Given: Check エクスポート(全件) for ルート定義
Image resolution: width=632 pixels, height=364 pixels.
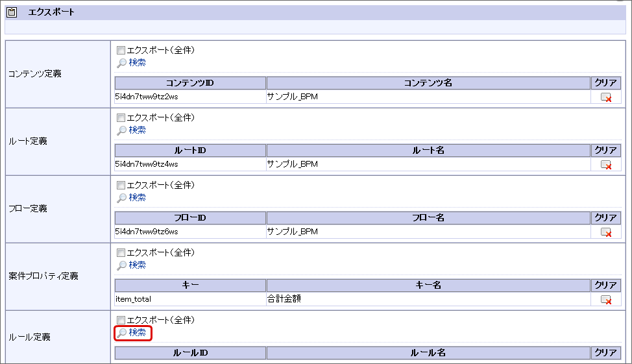Looking at the screenshot, I should click(x=121, y=117).
